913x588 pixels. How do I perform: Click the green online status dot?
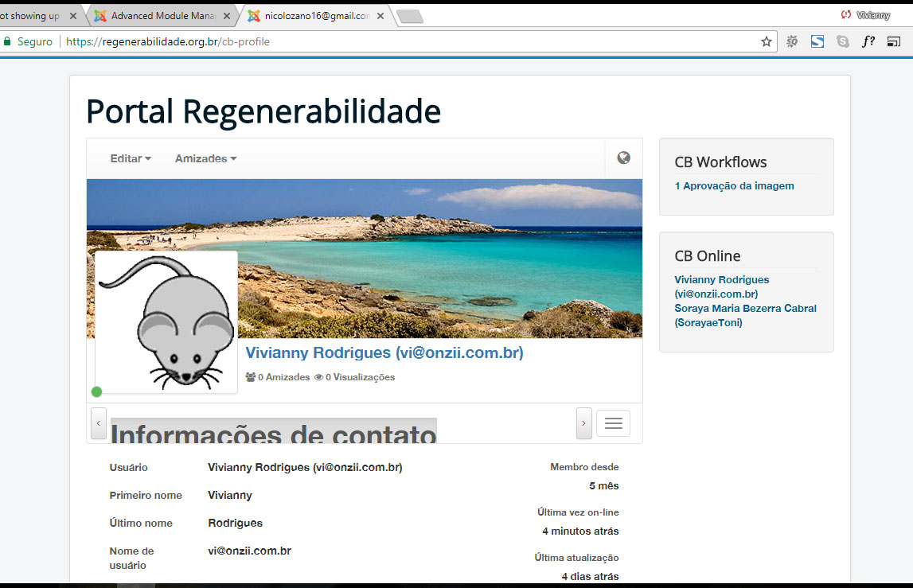tap(96, 391)
